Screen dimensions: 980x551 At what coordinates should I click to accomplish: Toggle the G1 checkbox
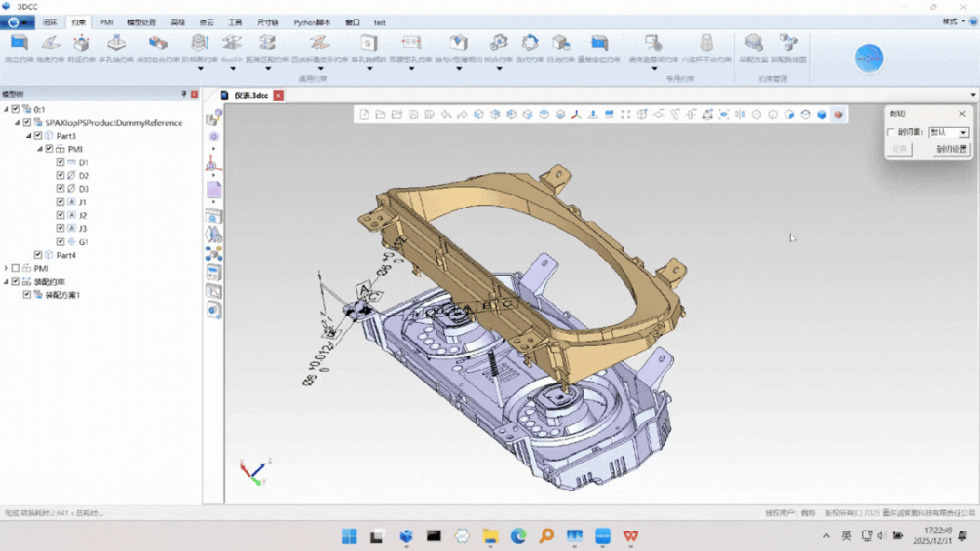click(x=61, y=241)
